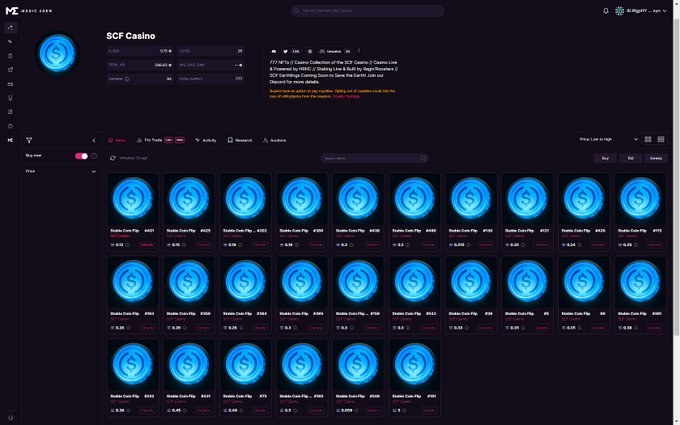Viewport: 680px width, 425px height.
Task: Click the info icon beside price 0.39
Action: 128,410
